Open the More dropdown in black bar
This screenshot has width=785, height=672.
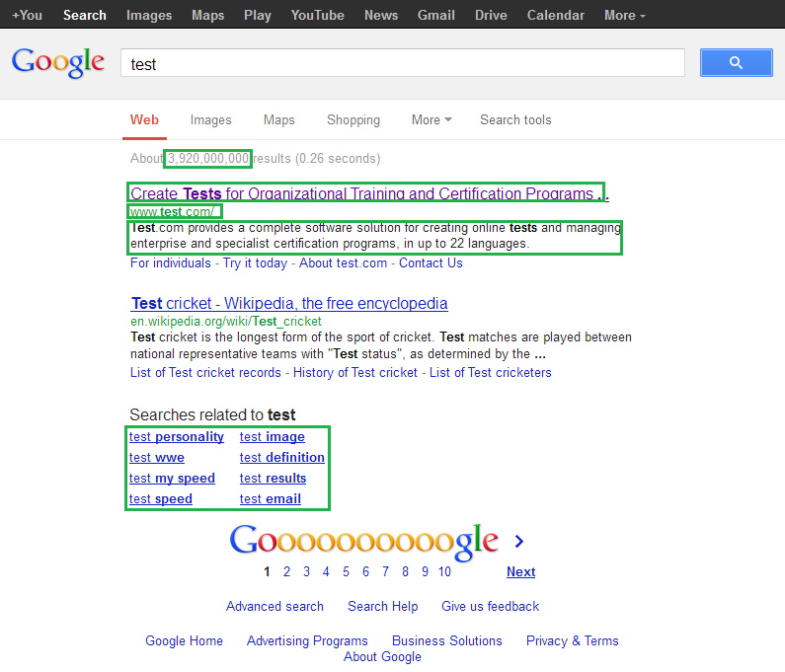pos(624,16)
